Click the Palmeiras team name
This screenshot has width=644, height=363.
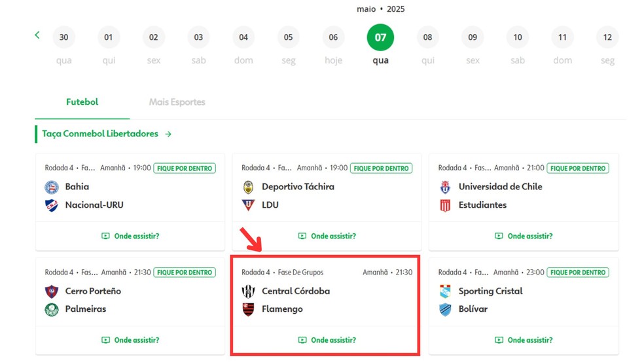click(86, 309)
